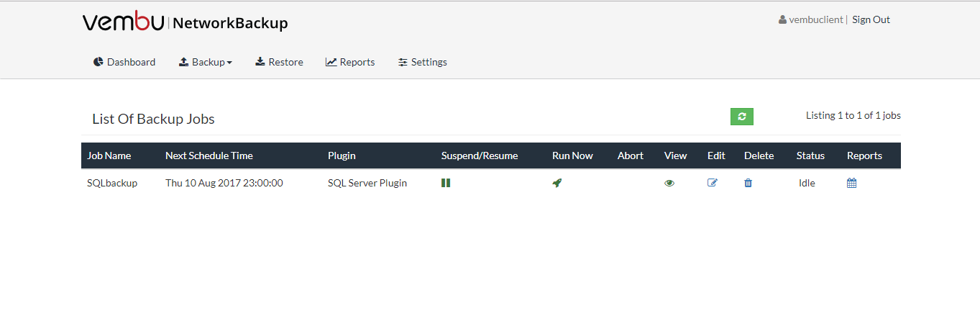Click the Edit column header
980x311 pixels.
tap(716, 155)
